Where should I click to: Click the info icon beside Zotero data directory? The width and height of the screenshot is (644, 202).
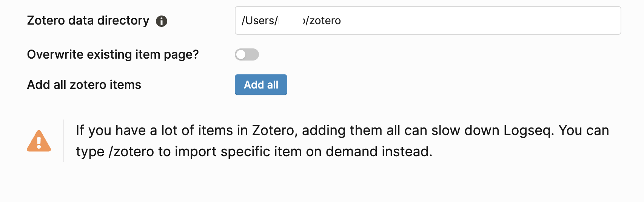pos(162,21)
